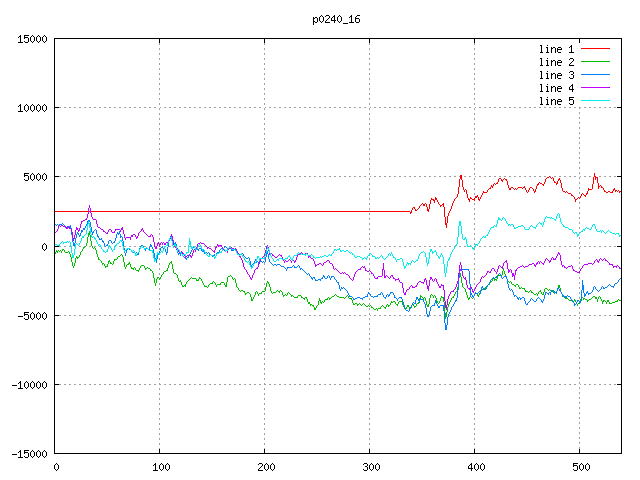Select the 'line 2' legend label

tap(556, 62)
